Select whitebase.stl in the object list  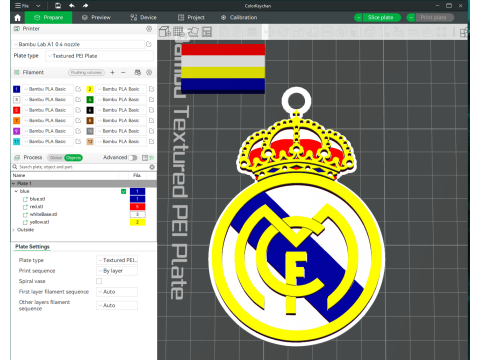[43, 214]
